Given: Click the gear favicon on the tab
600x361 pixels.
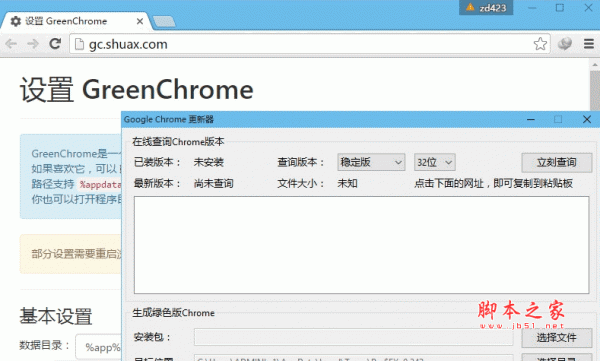Looking at the screenshot, I should point(15,21).
